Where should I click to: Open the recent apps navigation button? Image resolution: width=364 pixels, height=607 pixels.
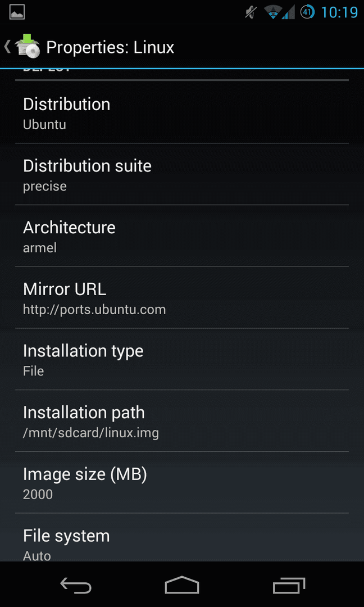pyautogui.click(x=289, y=585)
